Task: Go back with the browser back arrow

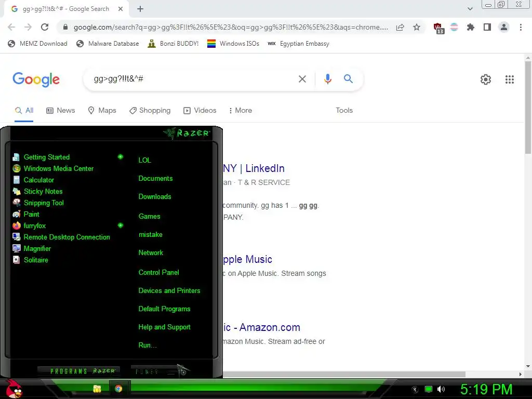Action: (x=11, y=27)
